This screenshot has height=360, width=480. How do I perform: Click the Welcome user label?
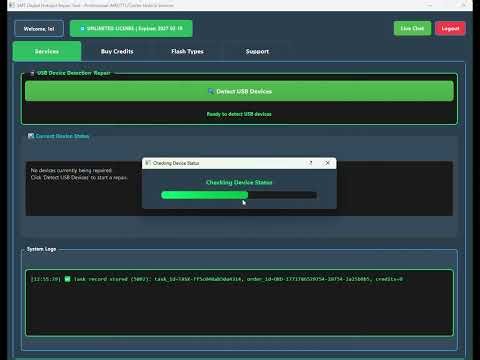39,29
